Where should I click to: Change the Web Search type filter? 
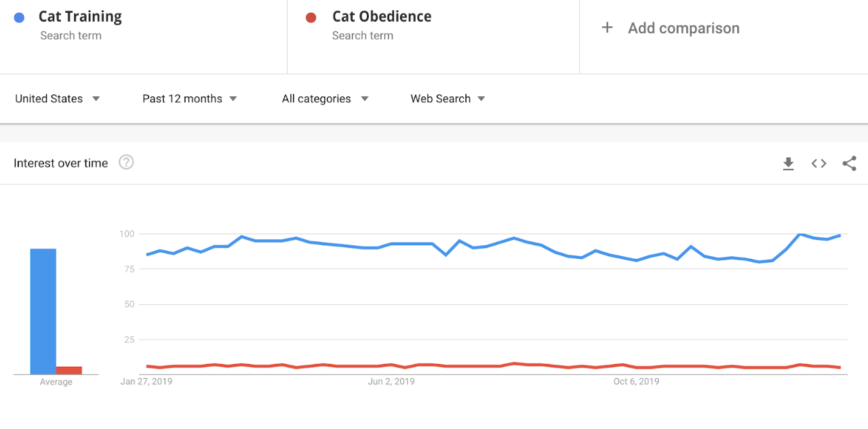448,99
